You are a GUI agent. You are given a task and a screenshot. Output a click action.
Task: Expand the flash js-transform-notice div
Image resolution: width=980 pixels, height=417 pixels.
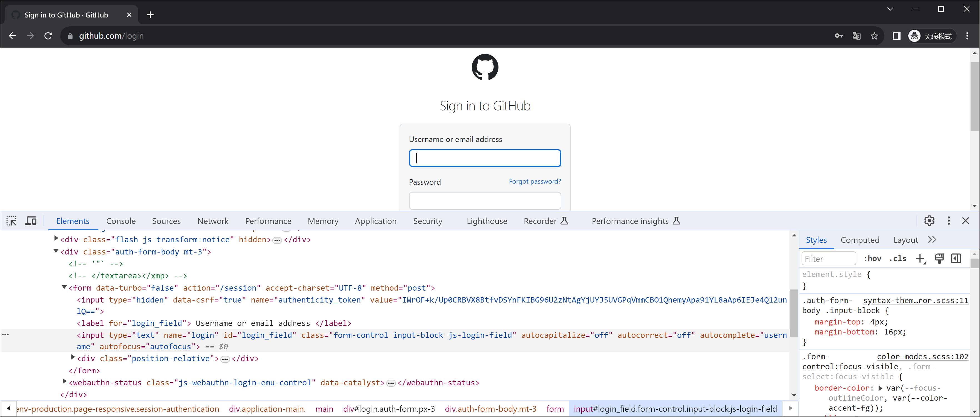pyautogui.click(x=56, y=239)
